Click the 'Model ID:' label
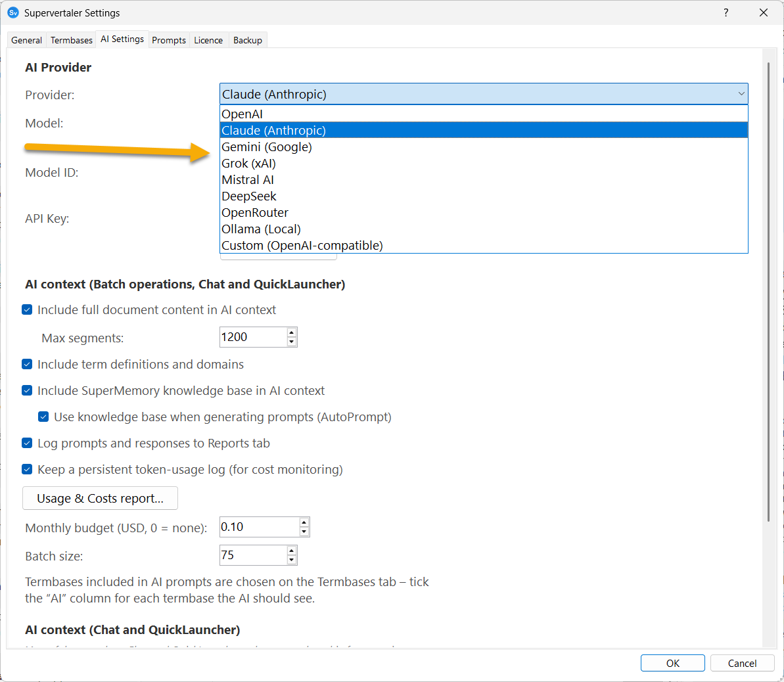 point(51,173)
